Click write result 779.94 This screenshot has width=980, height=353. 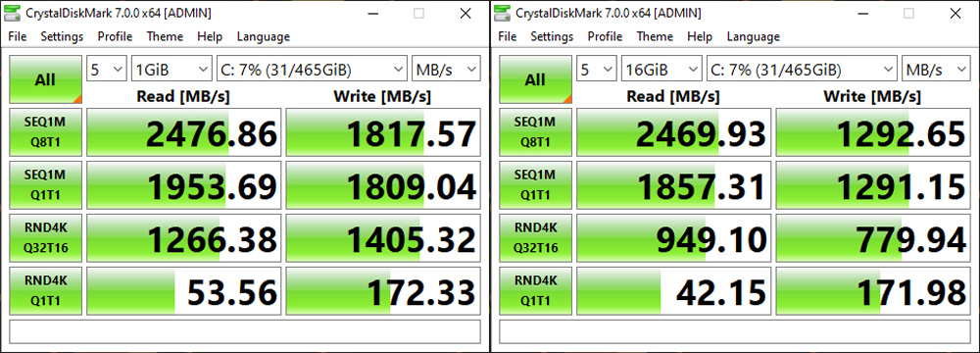coord(874,238)
